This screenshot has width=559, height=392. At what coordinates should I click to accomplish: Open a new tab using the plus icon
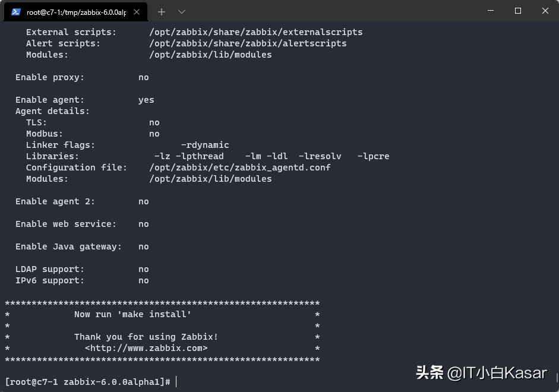[x=161, y=11]
